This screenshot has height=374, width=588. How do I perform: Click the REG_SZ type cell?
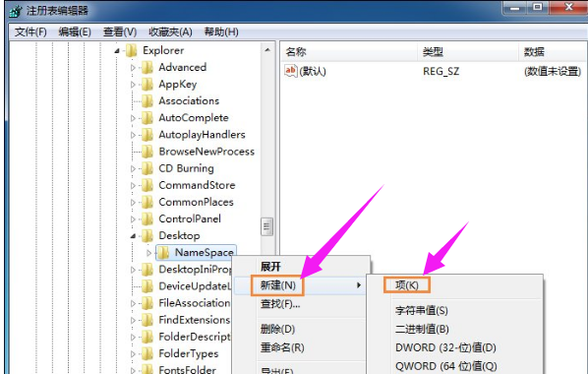point(441,71)
